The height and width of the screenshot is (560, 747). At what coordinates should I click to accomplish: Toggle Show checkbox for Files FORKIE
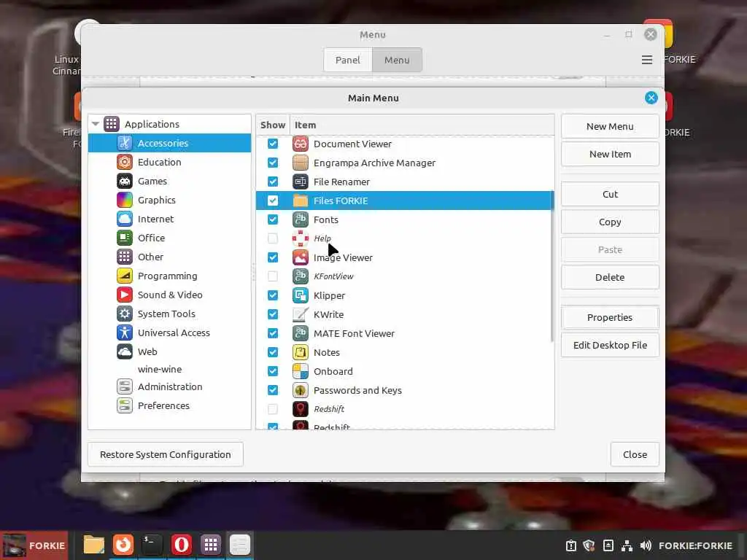(x=273, y=201)
